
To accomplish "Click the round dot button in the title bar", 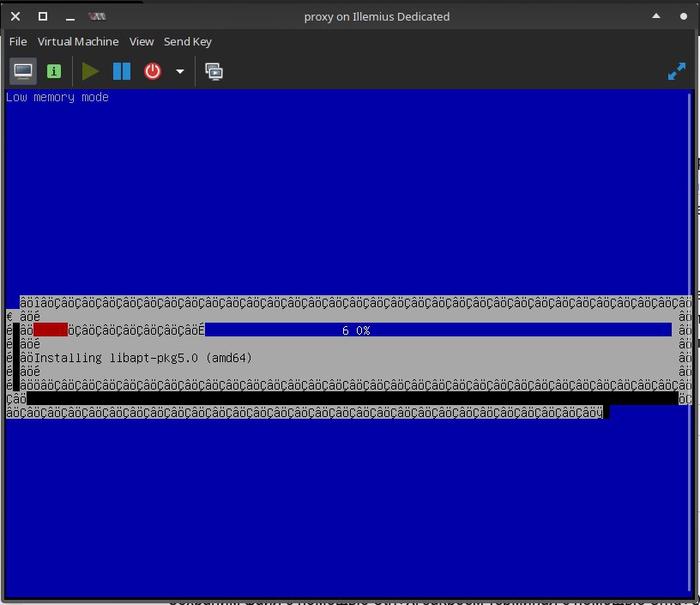I will click(684, 16).
